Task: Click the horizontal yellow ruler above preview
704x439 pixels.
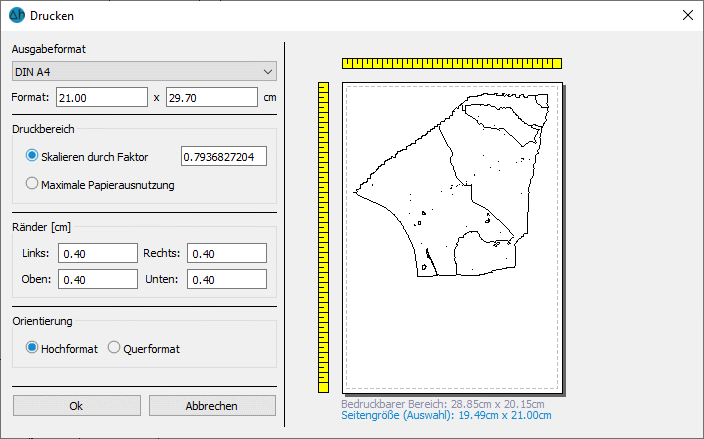Action: click(452, 63)
